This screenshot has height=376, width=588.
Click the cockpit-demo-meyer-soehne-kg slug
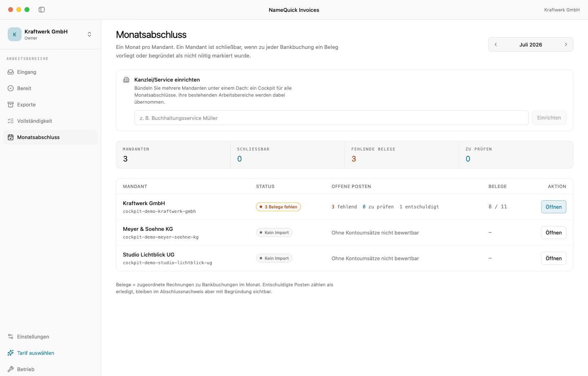(161, 237)
